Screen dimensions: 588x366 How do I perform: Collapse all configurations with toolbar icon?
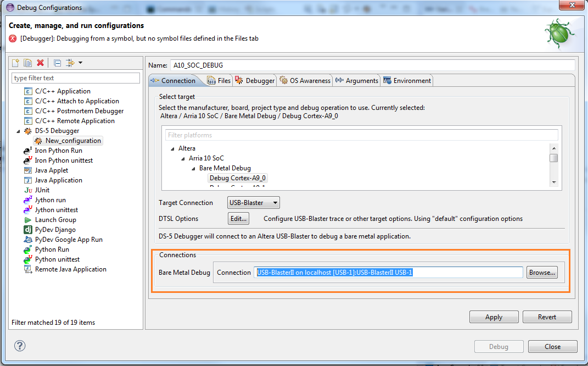58,63
